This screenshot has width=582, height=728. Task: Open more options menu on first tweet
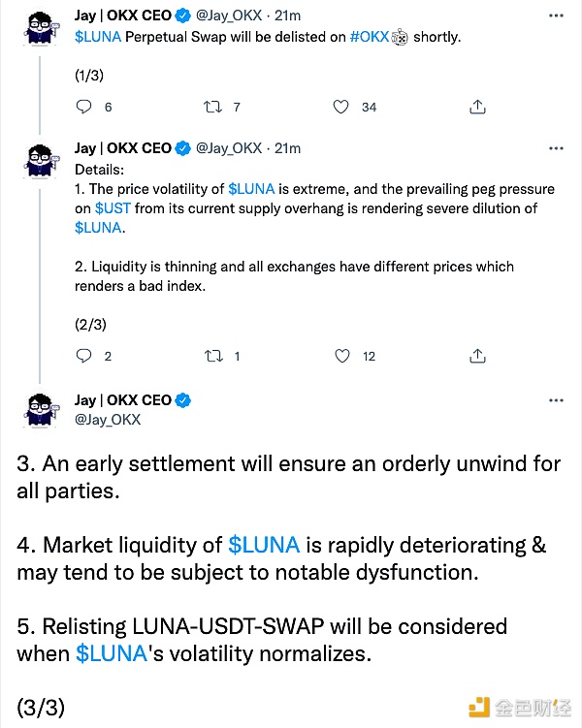(556, 16)
